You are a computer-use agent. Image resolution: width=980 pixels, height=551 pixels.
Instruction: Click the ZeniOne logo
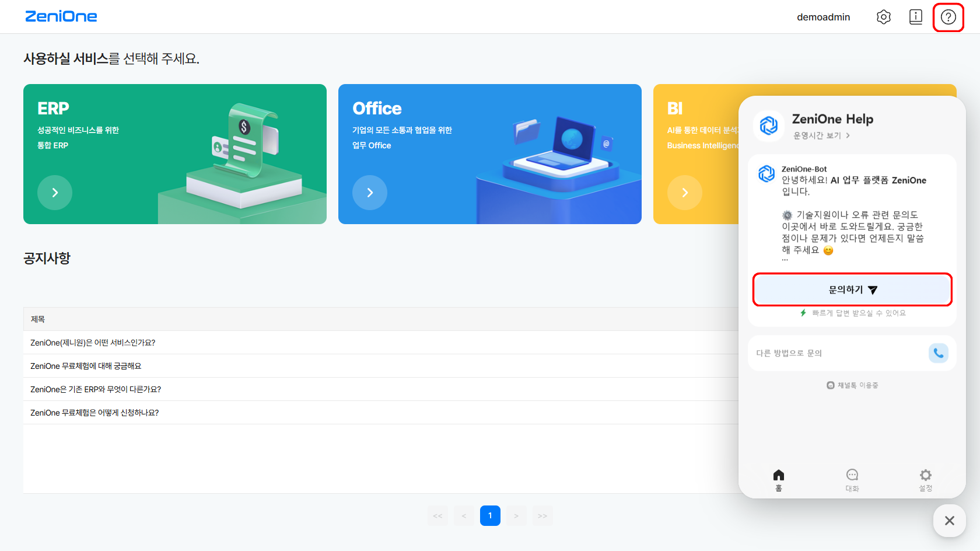tap(61, 16)
